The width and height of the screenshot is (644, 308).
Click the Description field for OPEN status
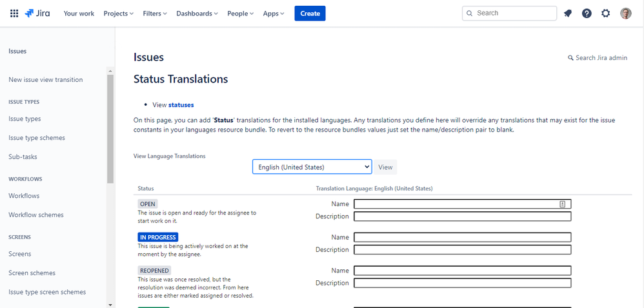point(463,217)
